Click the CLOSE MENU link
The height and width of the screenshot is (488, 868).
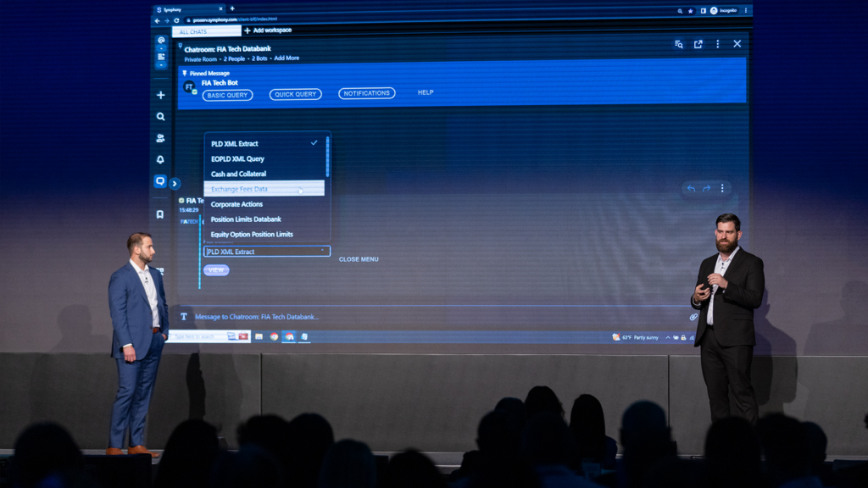click(359, 259)
